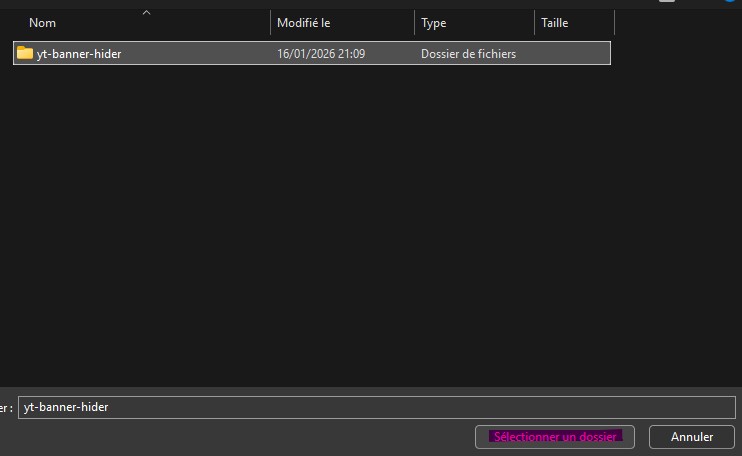The image size is (742, 456).
Task: Click divider between Nom and Modifié le
Action: pyautogui.click(x=270, y=23)
